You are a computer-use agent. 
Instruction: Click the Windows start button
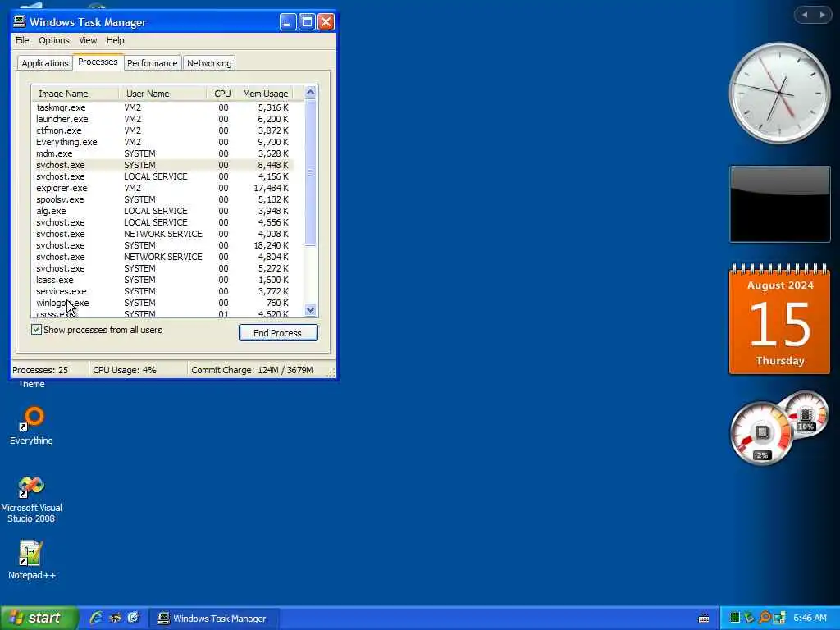(39, 618)
